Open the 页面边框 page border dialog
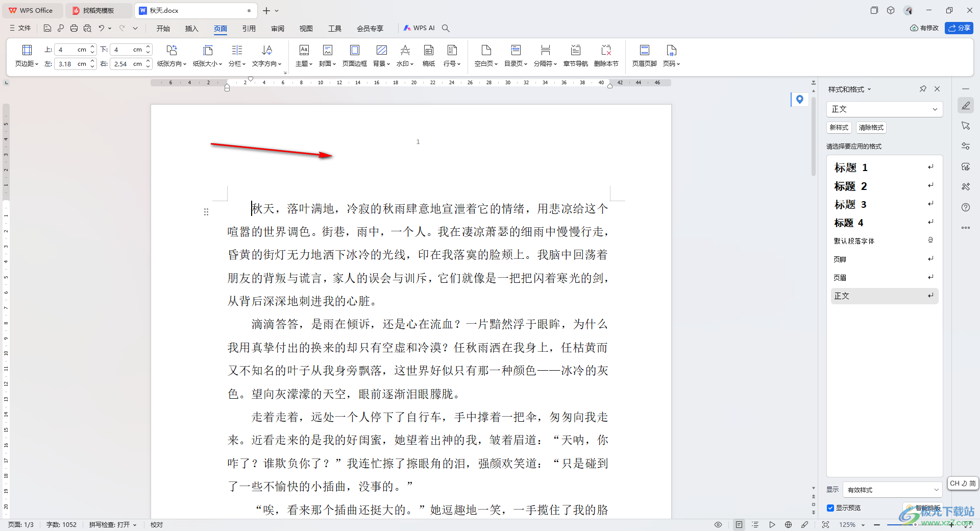This screenshot has width=980, height=531. (x=354, y=56)
